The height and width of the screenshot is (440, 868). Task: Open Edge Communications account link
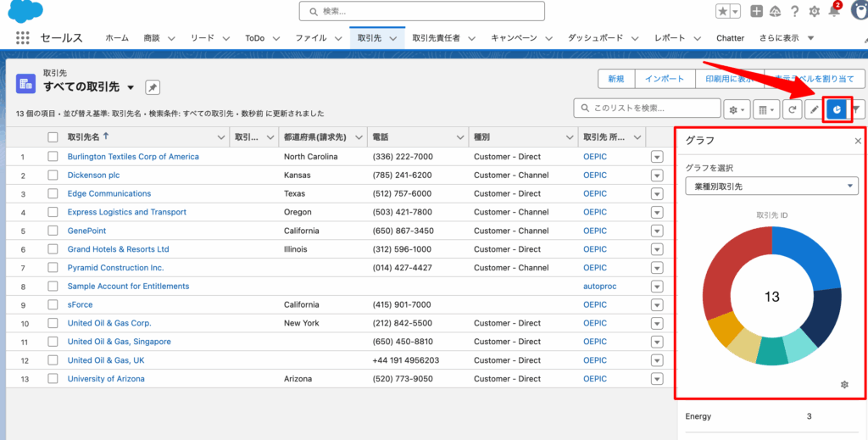tap(109, 193)
